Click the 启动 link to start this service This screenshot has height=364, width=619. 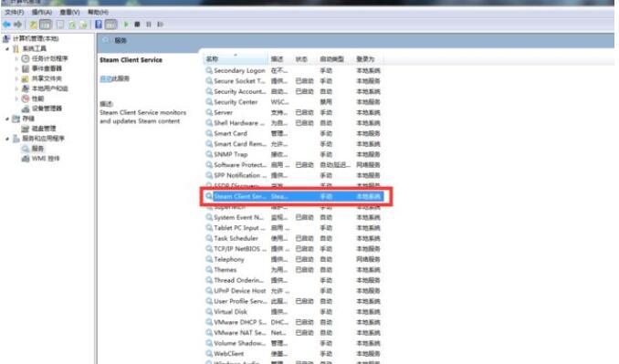105,78
